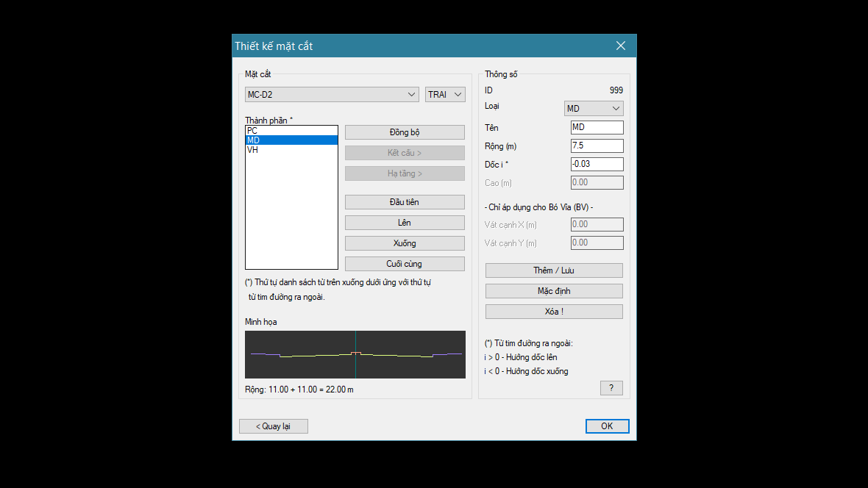Click the ID value 999
The image size is (868, 488).
616,90
